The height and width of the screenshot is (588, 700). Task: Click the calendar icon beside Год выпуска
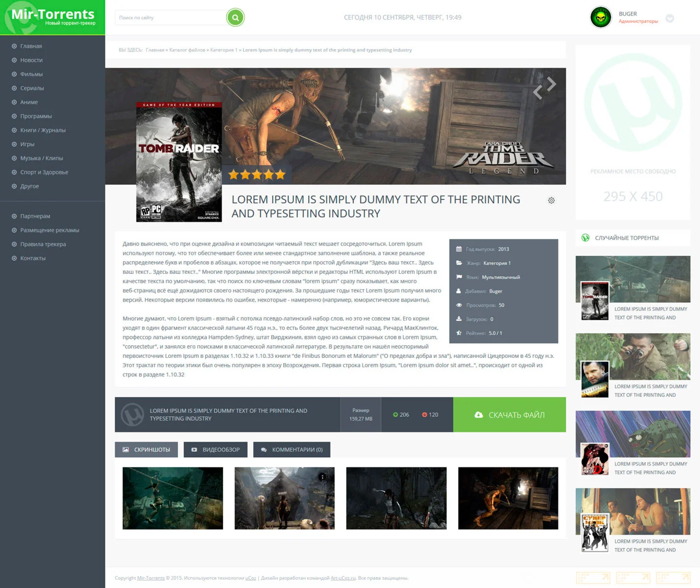coord(458,249)
